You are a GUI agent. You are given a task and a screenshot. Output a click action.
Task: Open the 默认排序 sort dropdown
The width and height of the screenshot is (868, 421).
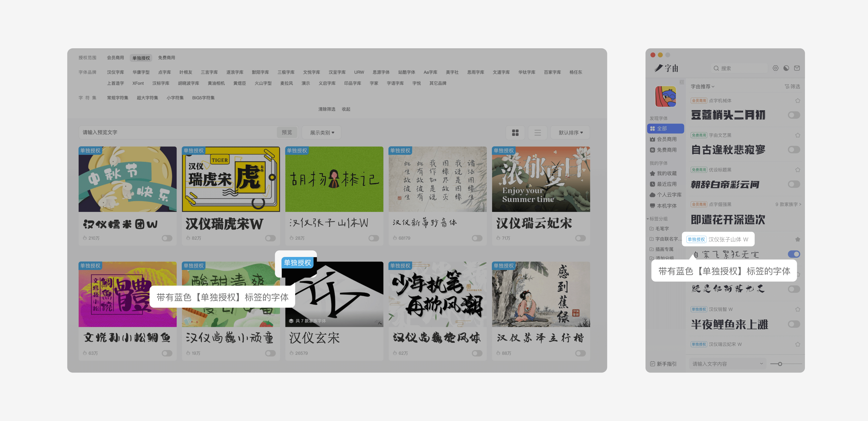(x=570, y=132)
